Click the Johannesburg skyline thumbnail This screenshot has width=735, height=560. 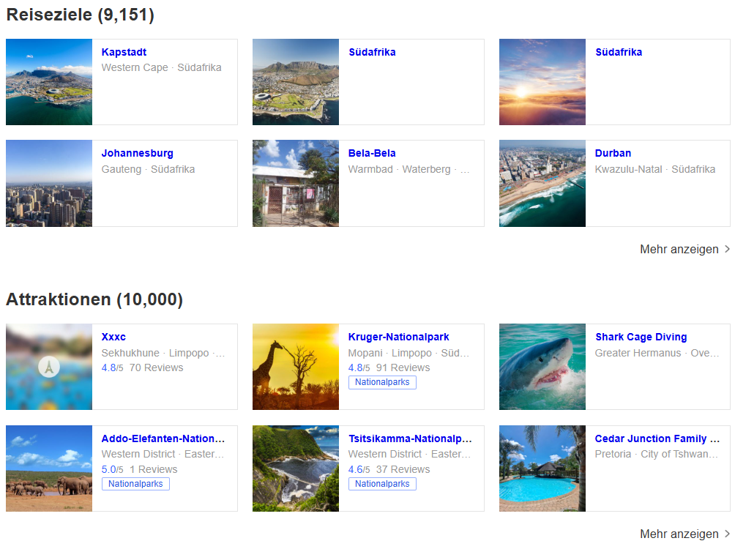click(x=49, y=184)
